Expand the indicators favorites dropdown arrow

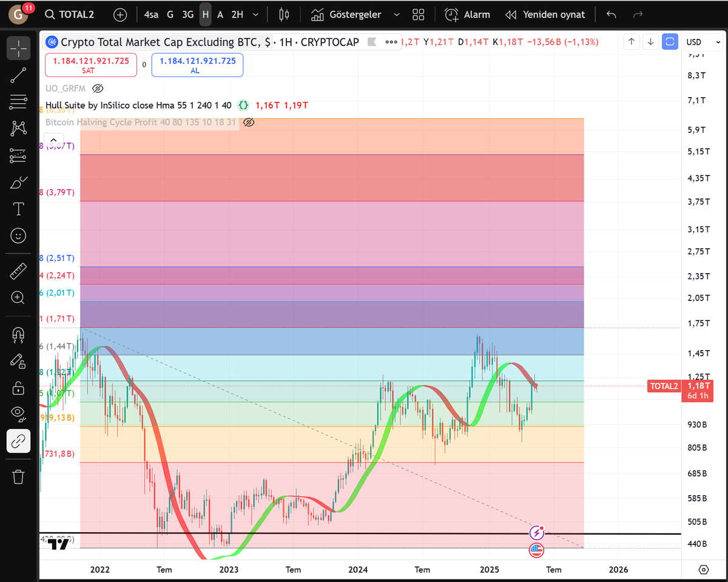tap(397, 15)
